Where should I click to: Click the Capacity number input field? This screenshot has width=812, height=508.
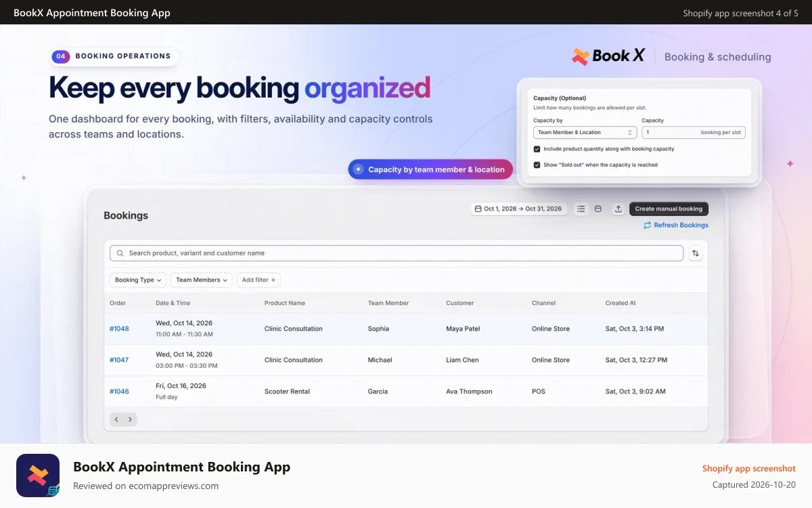[694, 133]
